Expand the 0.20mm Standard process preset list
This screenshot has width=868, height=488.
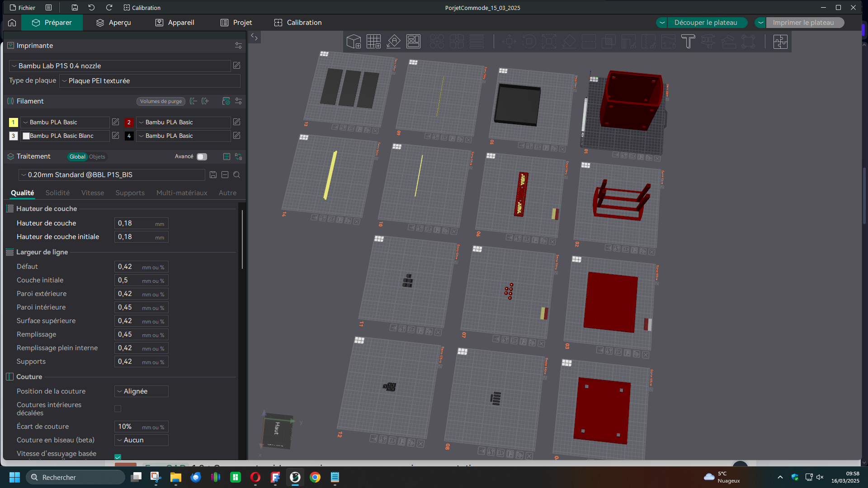click(111, 175)
